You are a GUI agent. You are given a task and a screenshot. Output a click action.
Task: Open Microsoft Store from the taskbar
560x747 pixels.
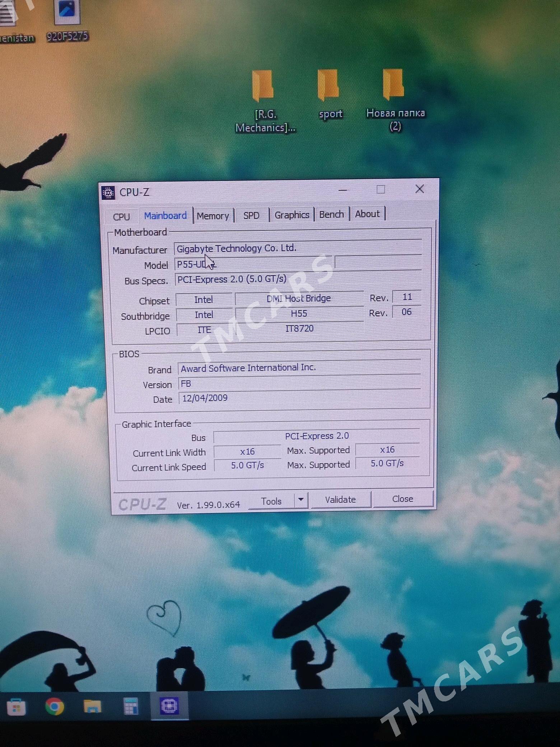16,707
